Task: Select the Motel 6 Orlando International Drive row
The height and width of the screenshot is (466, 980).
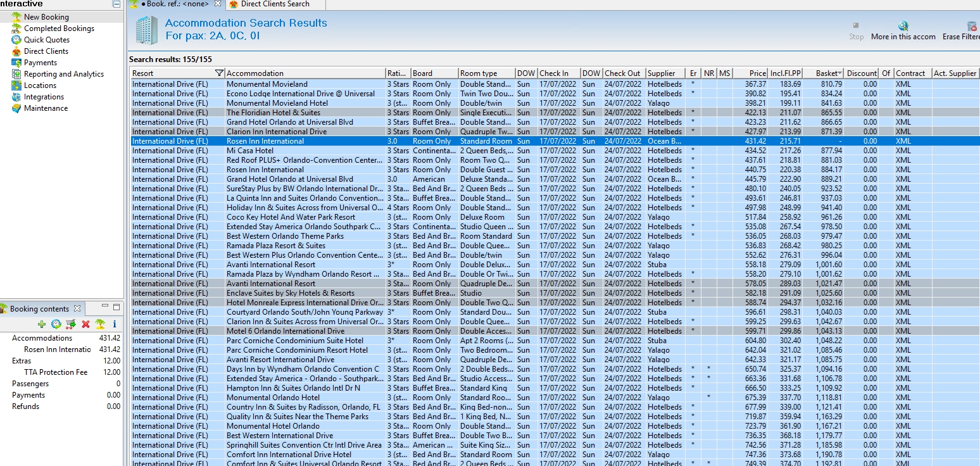Action: [555, 331]
